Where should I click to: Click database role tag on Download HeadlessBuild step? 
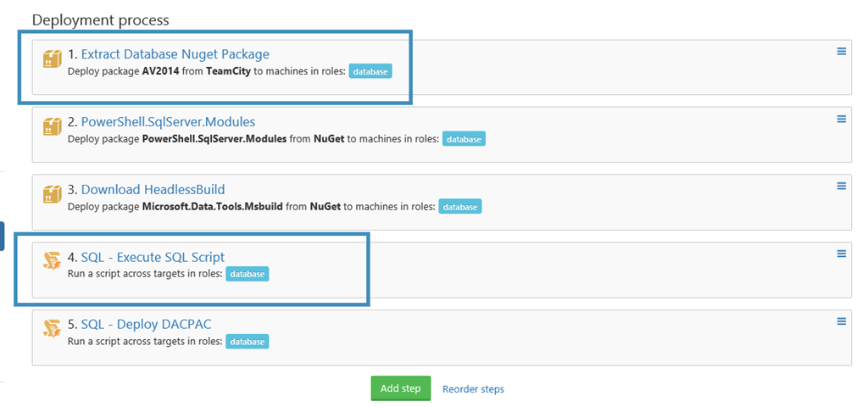460,207
